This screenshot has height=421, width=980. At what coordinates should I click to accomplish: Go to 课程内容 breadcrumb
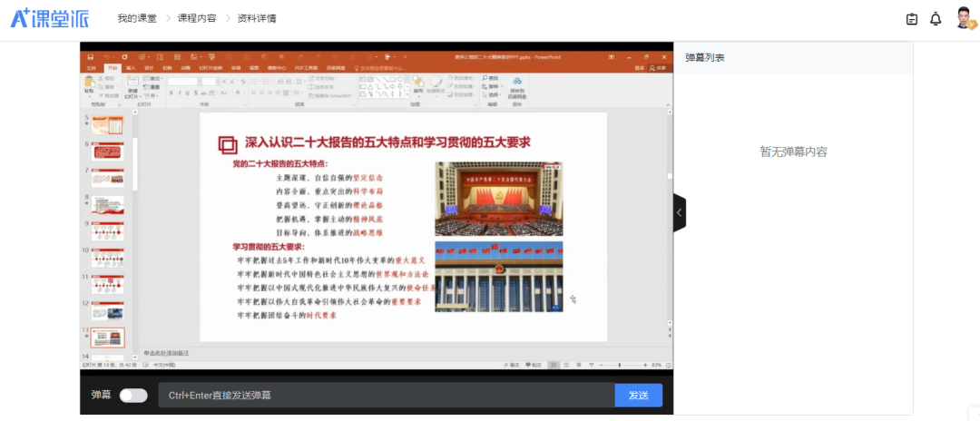click(x=197, y=19)
